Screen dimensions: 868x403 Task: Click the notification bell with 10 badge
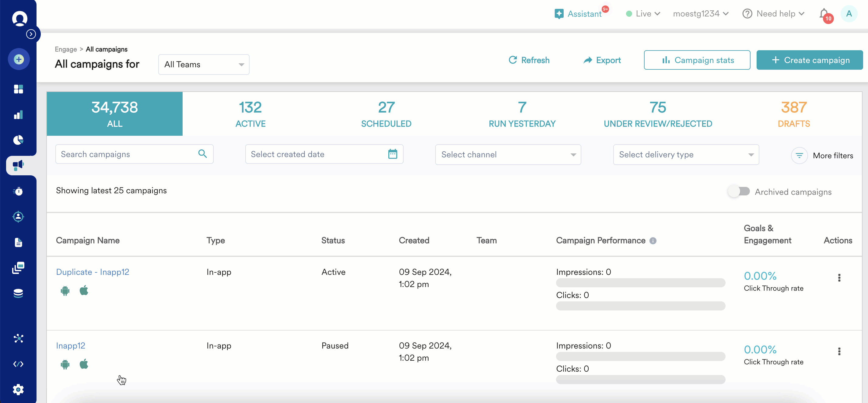tap(824, 14)
